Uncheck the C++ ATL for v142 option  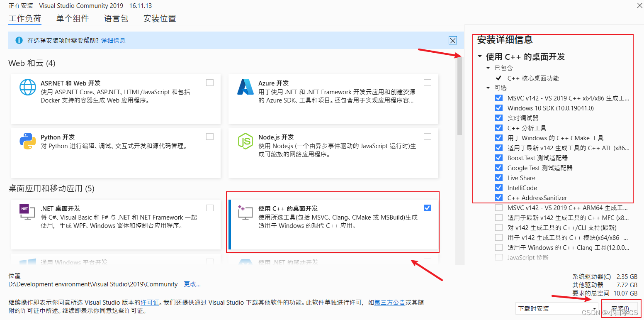(x=499, y=148)
